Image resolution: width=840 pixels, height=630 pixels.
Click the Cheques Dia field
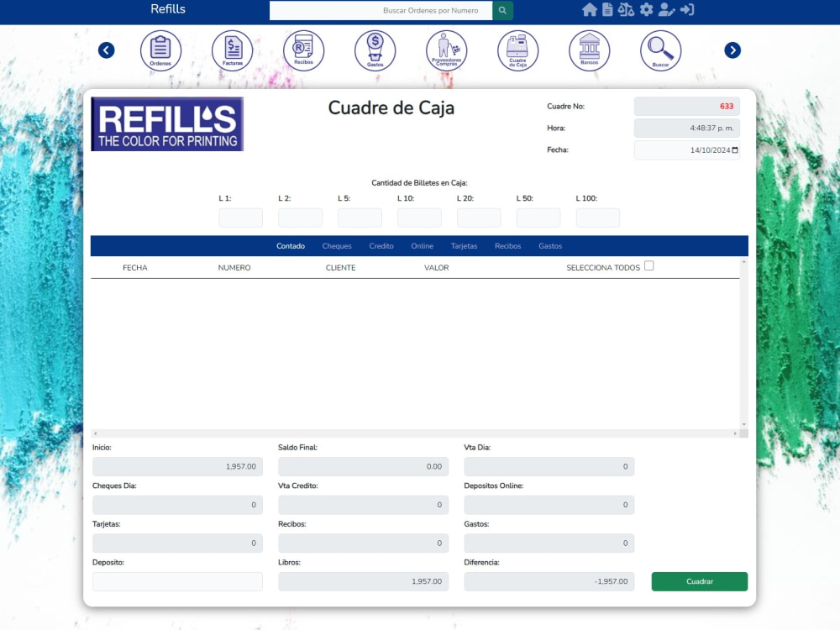tap(177, 505)
